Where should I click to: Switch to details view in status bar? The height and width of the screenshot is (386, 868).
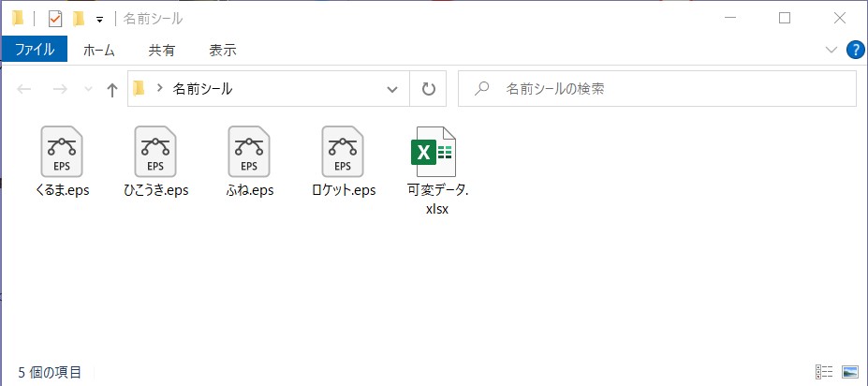824,372
